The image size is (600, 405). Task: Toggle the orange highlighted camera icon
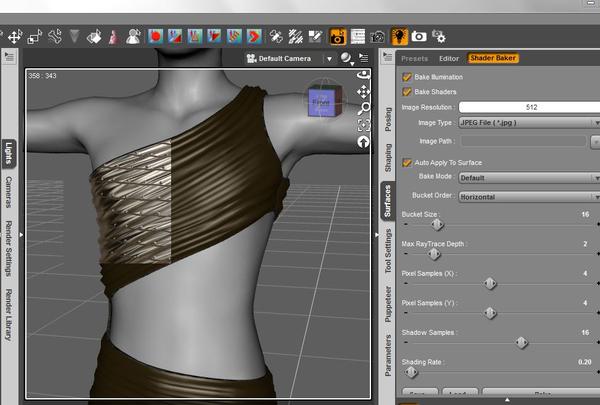(x=338, y=37)
